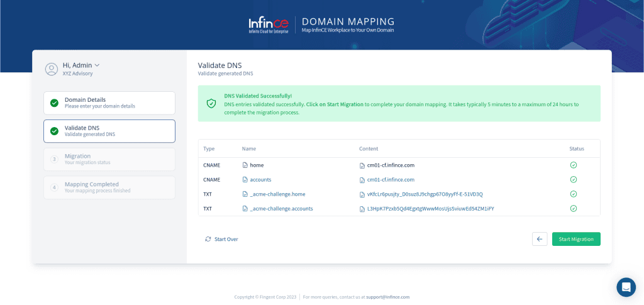644x305 pixels.
Task: Click the shield icon in success banner
Action: (x=211, y=103)
